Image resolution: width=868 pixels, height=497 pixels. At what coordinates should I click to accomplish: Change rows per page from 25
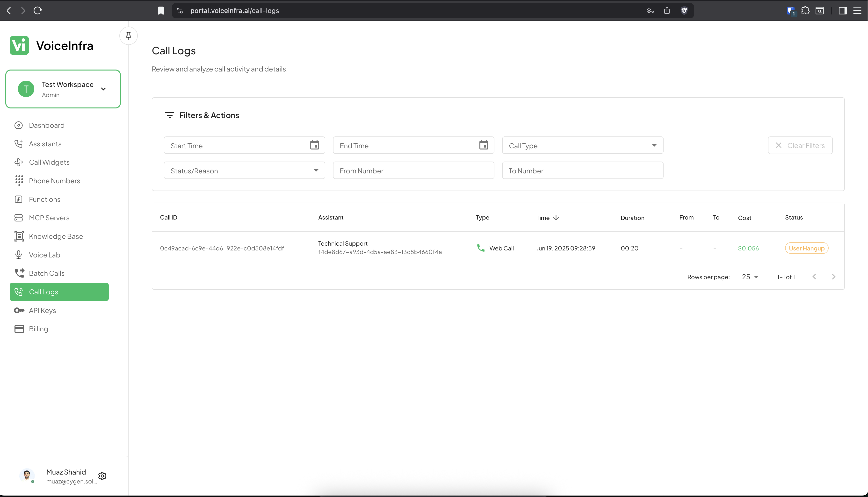[x=750, y=277]
